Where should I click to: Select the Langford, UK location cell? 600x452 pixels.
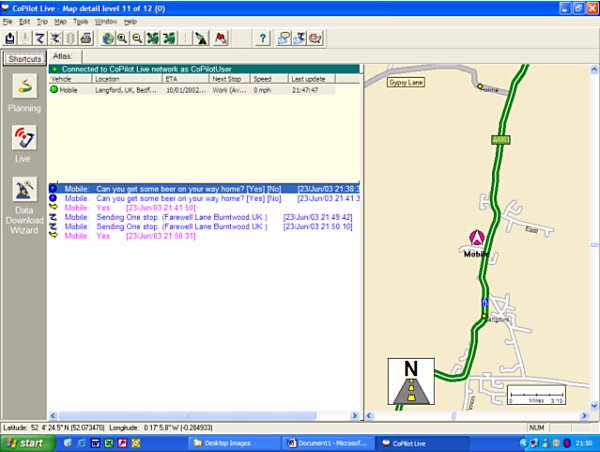[x=126, y=90]
